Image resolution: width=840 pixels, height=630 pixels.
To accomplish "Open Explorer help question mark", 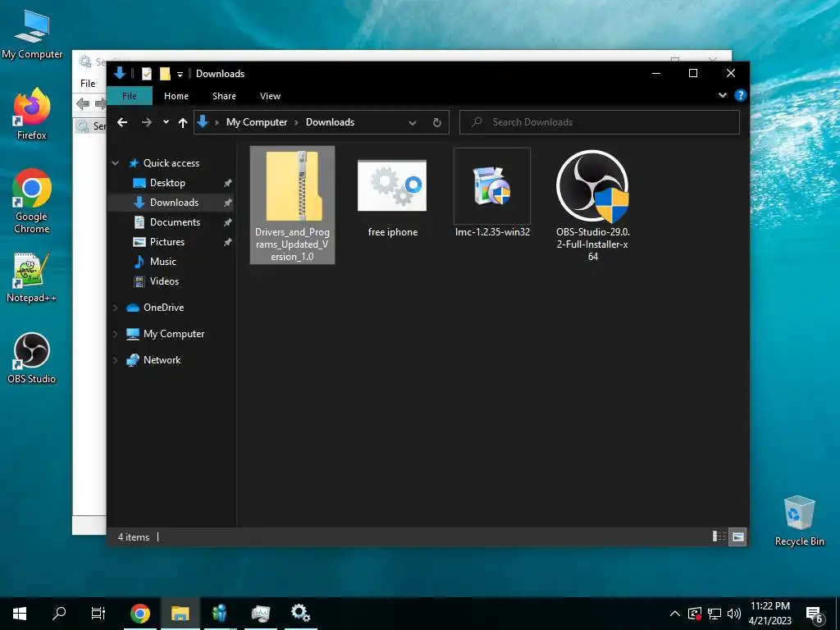I will tap(741, 95).
